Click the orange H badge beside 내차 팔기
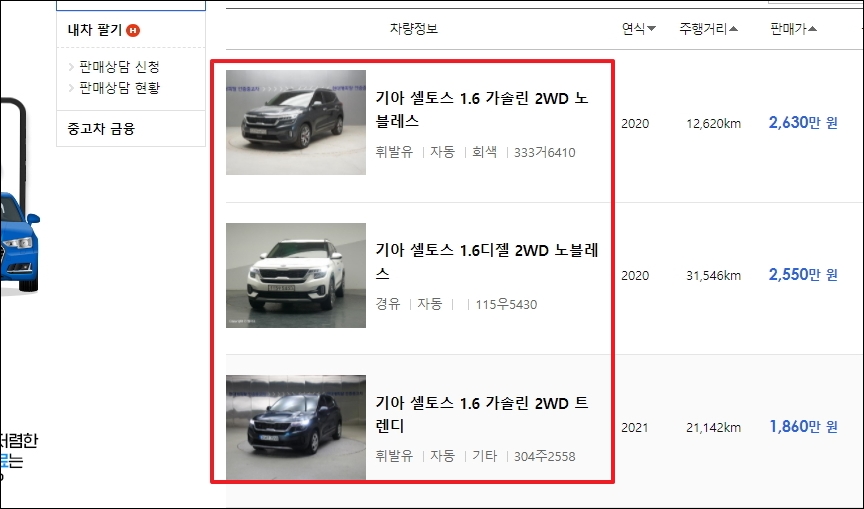The height and width of the screenshot is (509, 864). (133, 30)
